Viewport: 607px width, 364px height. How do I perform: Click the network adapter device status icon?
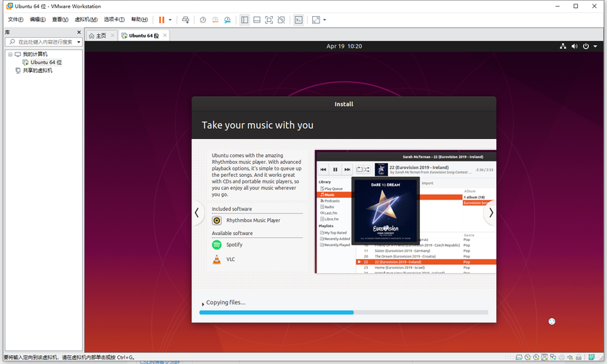(x=553, y=357)
